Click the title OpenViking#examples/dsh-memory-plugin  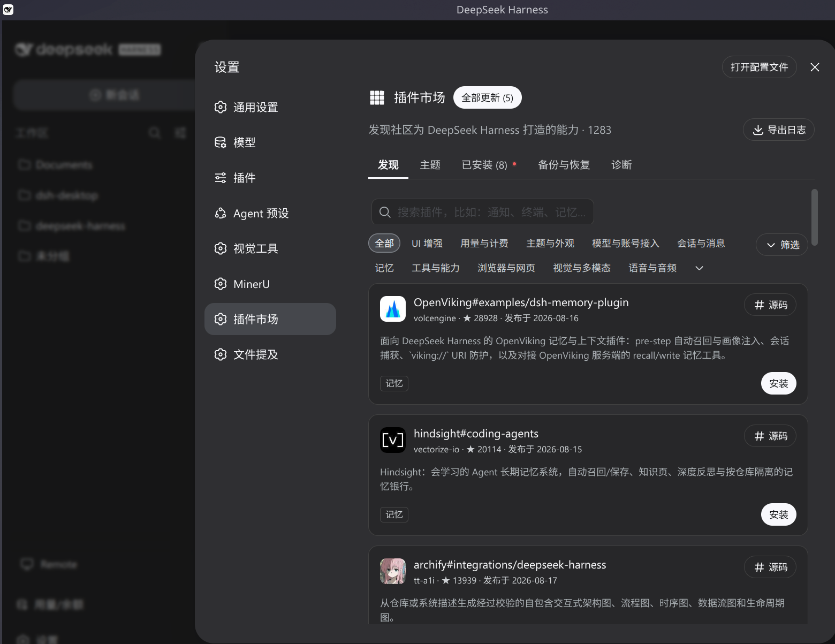click(521, 302)
